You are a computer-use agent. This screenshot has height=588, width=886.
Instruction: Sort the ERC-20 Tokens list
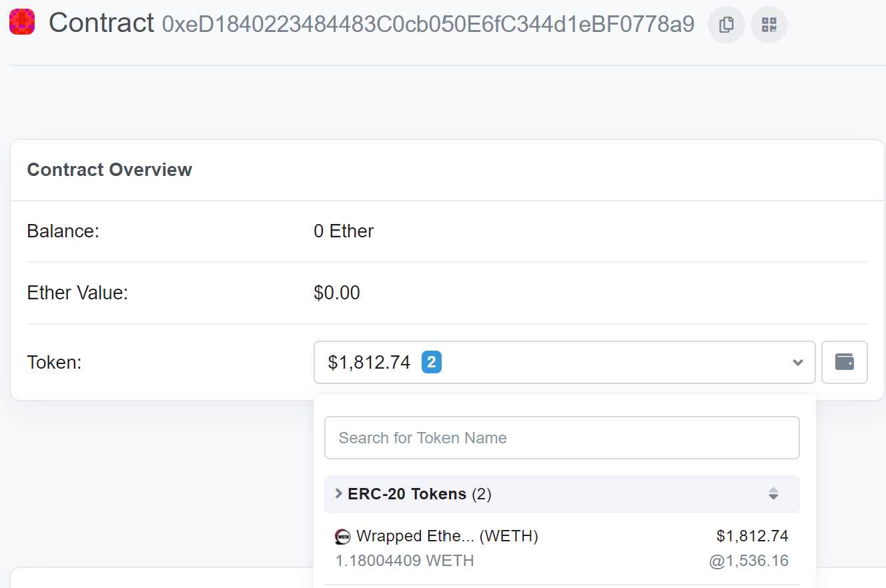[x=773, y=494]
